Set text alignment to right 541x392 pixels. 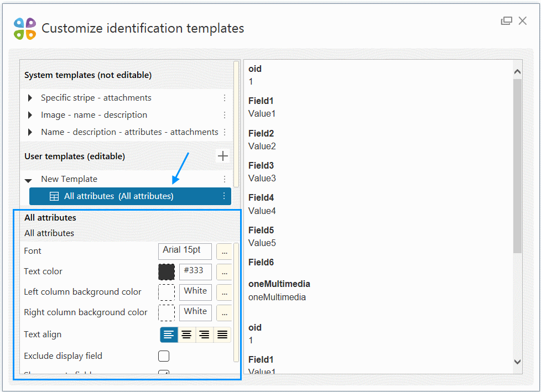[204, 334]
